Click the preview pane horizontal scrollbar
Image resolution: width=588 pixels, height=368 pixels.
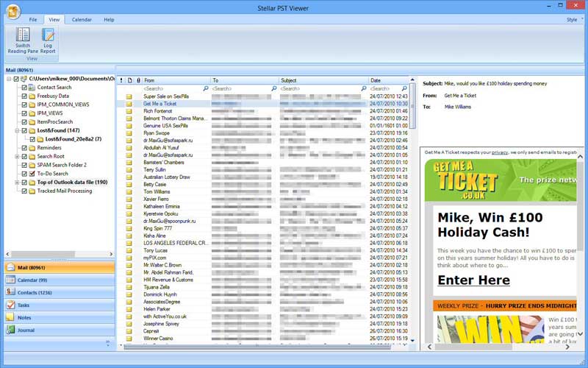pyautogui.click(x=475, y=347)
